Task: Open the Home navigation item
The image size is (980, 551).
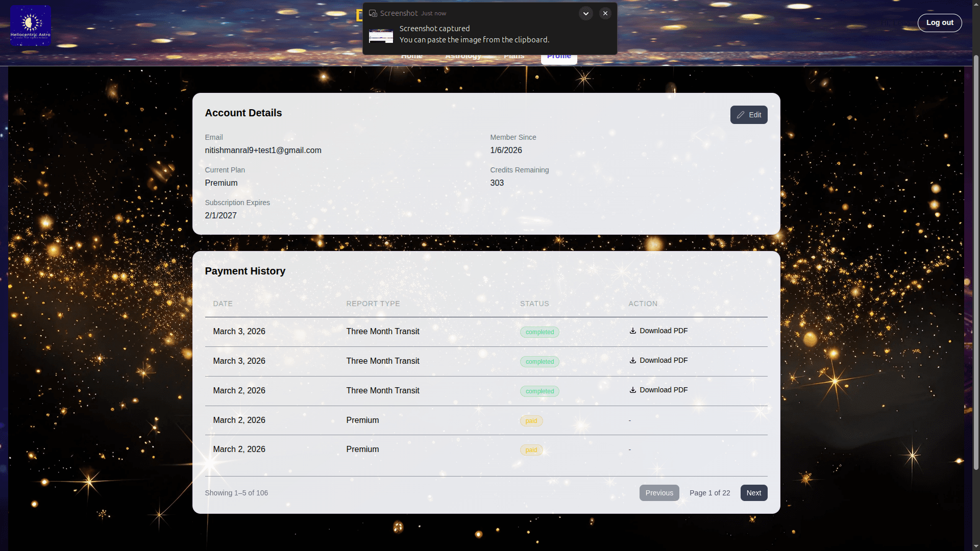Action: point(411,56)
